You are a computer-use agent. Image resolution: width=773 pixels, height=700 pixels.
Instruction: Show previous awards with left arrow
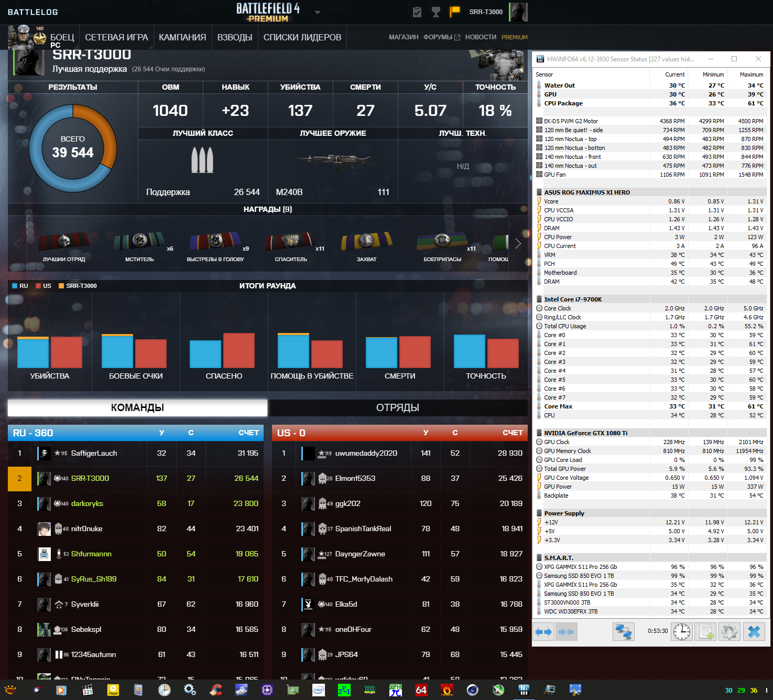coord(17,243)
